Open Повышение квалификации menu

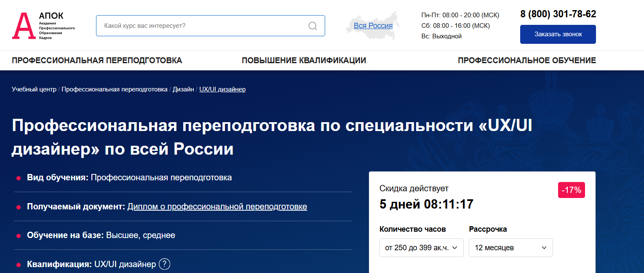304,60
